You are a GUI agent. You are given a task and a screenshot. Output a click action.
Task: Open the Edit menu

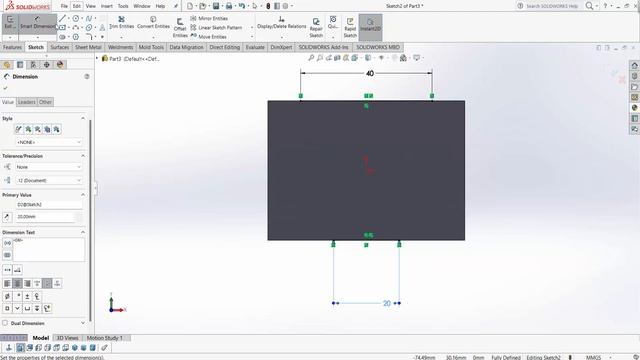click(77, 6)
